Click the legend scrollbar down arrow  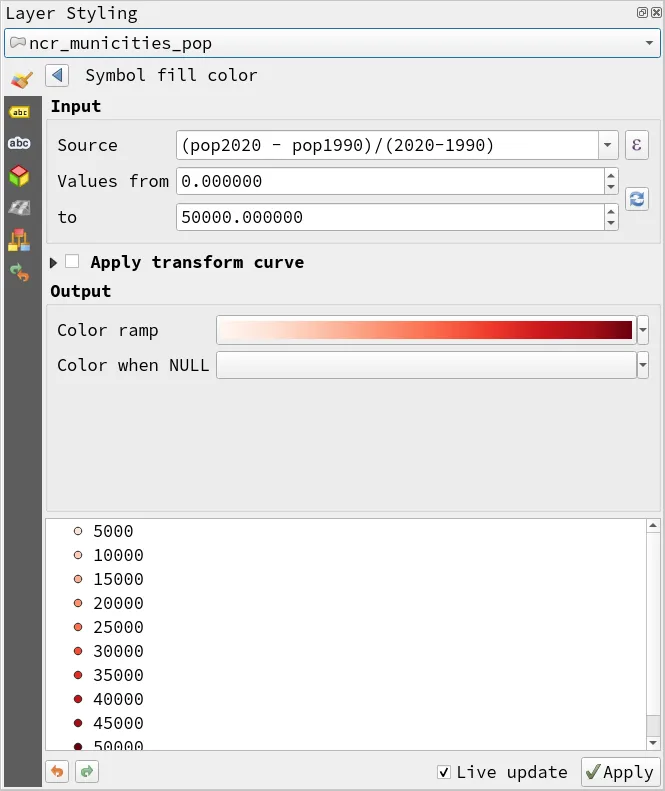(x=653, y=743)
